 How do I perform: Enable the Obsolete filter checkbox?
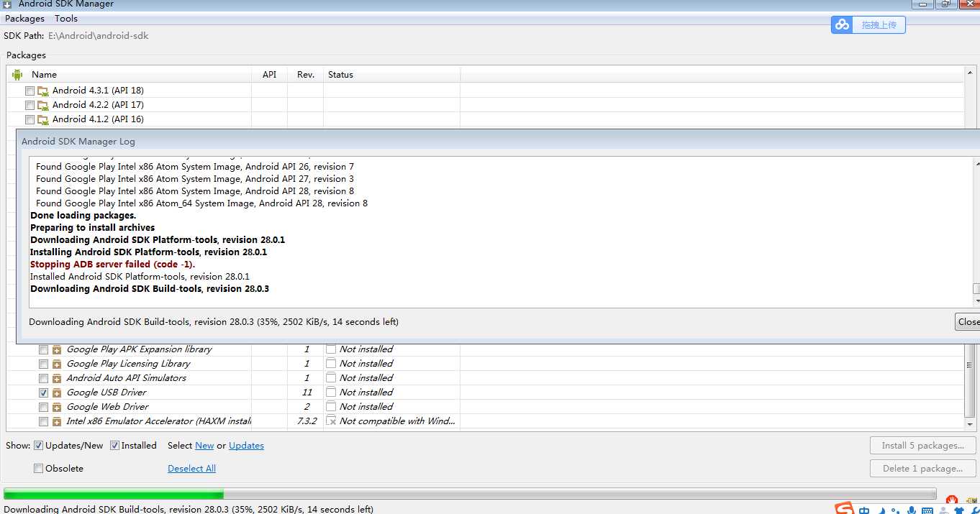click(x=39, y=469)
